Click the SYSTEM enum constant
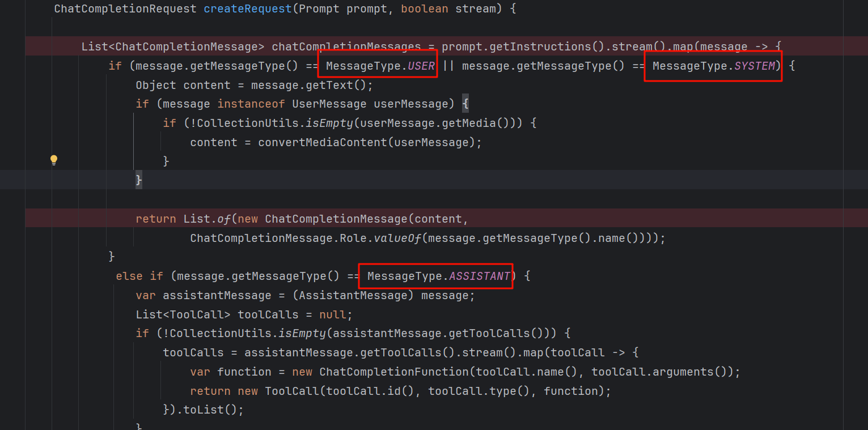Screen dimensions: 868x430 click(755, 66)
